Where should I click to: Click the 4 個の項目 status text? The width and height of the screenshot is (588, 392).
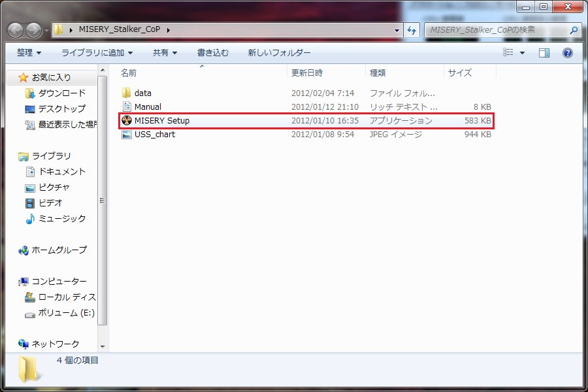point(78,361)
